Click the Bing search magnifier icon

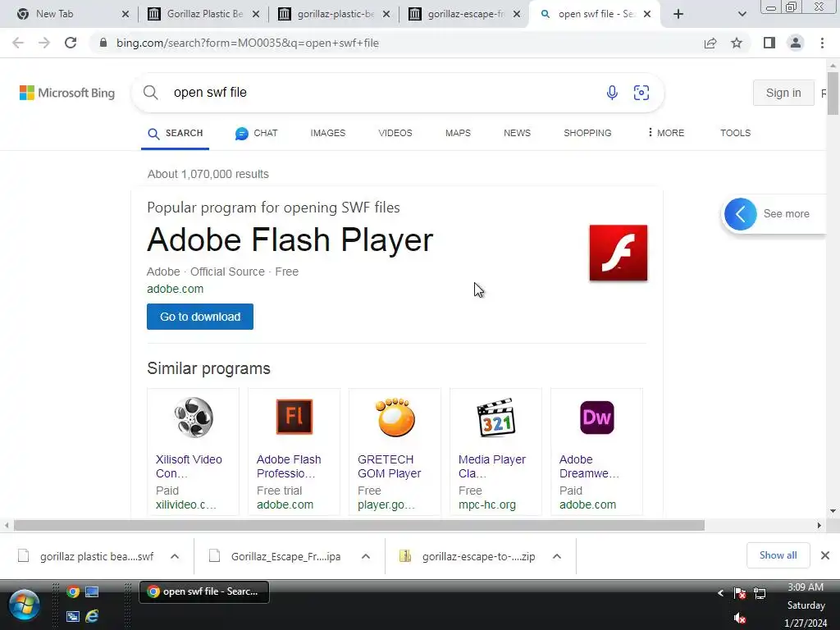[151, 93]
